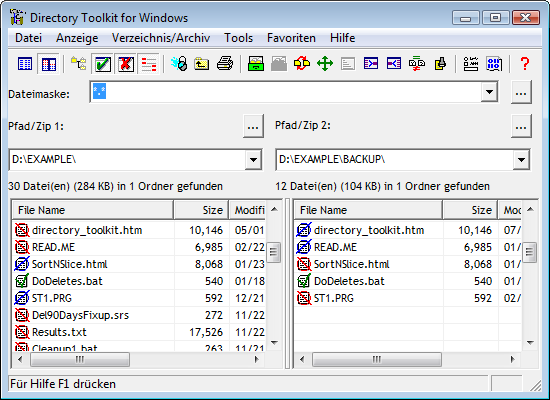This screenshot has height=400, width=550.
Task: Click left pane horizontal scroll right arrow
Action: click(x=257, y=360)
